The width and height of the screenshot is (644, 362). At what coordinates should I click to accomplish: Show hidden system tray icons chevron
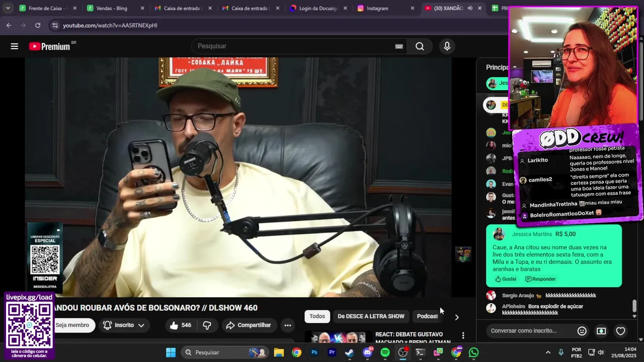click(x=548, y=352)
